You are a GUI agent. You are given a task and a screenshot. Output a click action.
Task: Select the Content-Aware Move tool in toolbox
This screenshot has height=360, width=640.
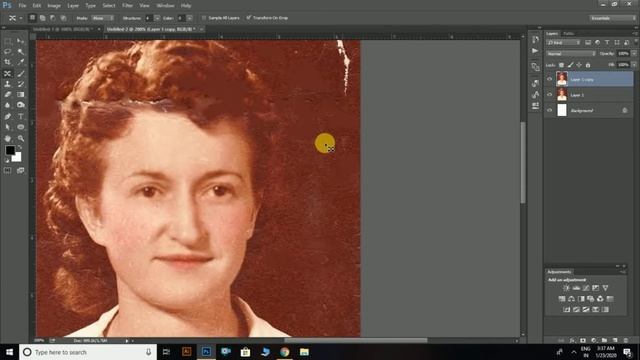pyautogui.click(x=8, y=73)
